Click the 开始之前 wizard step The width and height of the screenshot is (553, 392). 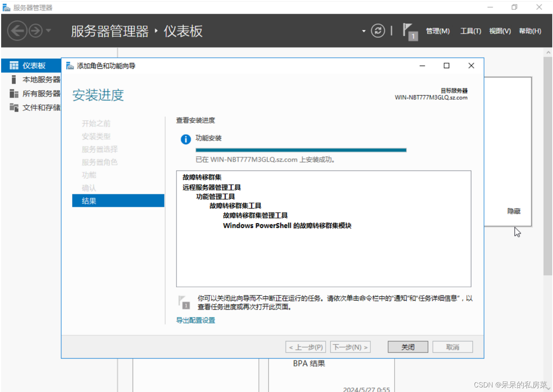[96, 123]
